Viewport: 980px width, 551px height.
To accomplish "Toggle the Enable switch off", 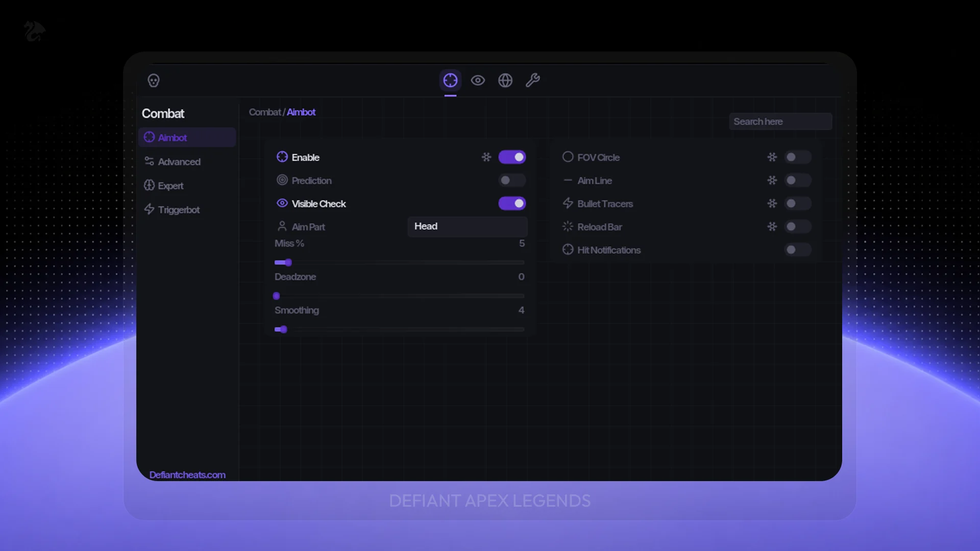I will pos(512,157).
